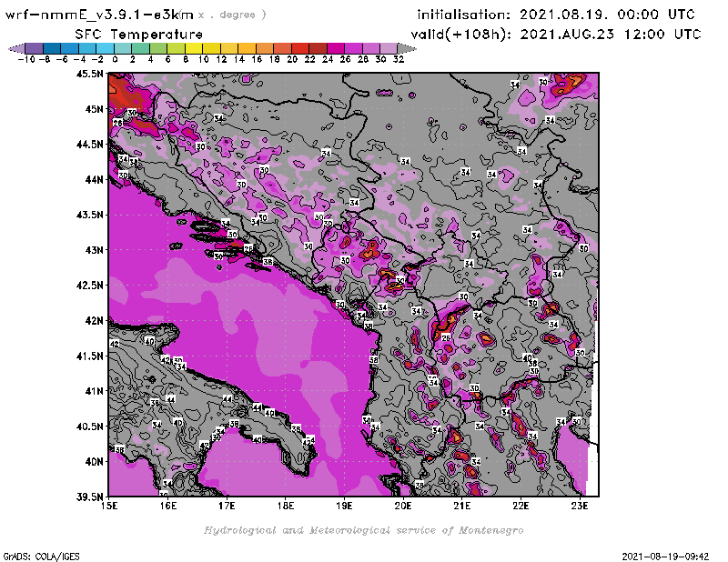Viewport: 728px width, 562px height.
Task: Click the 41.5N latitude axis label
Action: pyautogui.click(x=89, y=356)
